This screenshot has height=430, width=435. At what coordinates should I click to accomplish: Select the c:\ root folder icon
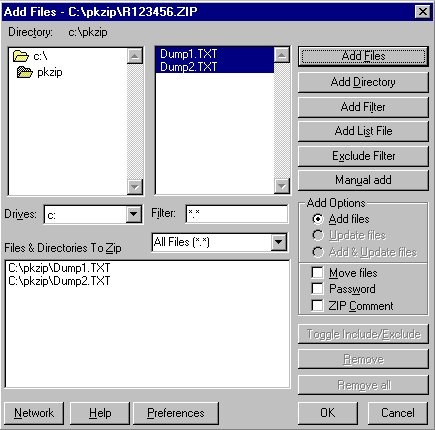[x=21, y=56]
